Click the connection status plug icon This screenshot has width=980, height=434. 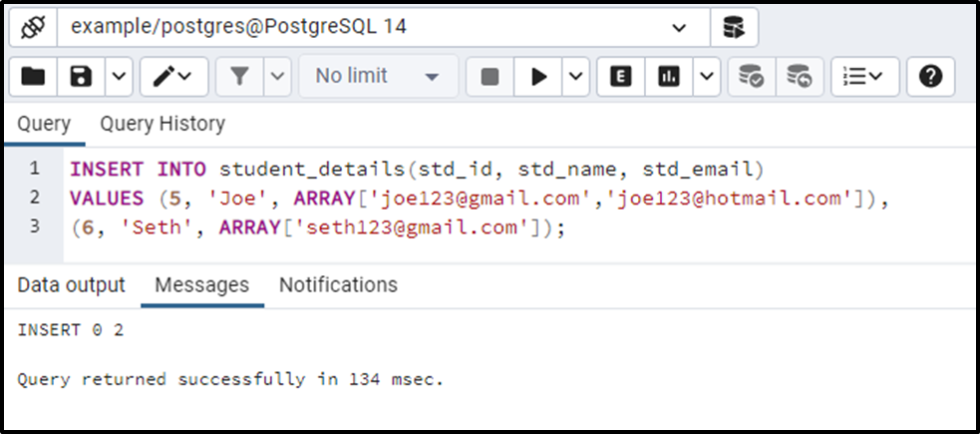click(33, 28)
